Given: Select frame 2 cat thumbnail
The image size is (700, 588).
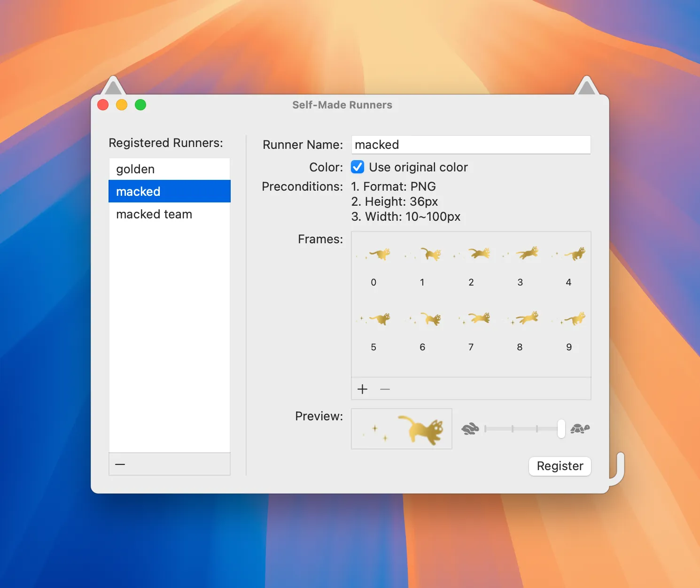Looking at the screenshot, I should 471,254.
